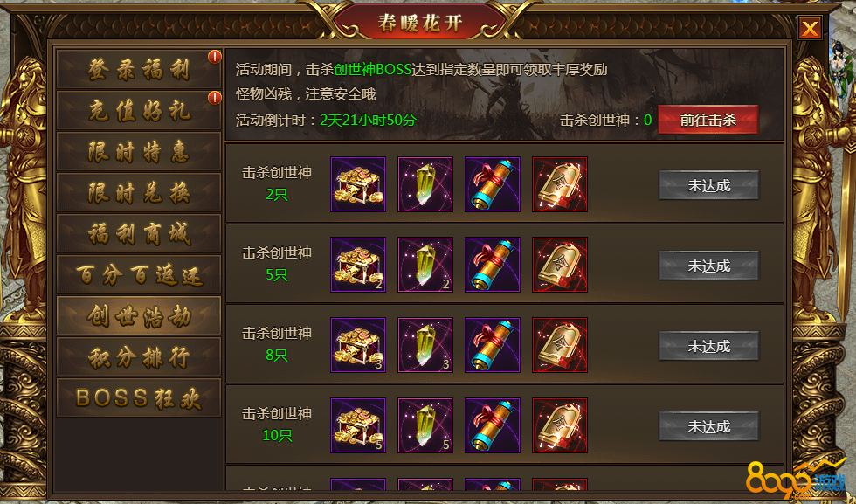Click gold chest with 2 in 5只 row
The height and width of the screenshot is (504, 856).
[358, 265]
